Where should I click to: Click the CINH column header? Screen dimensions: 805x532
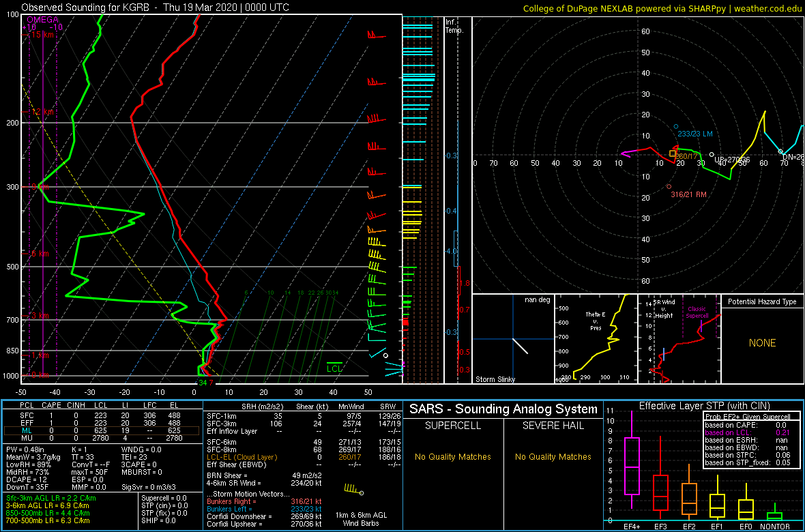[77, 405]
